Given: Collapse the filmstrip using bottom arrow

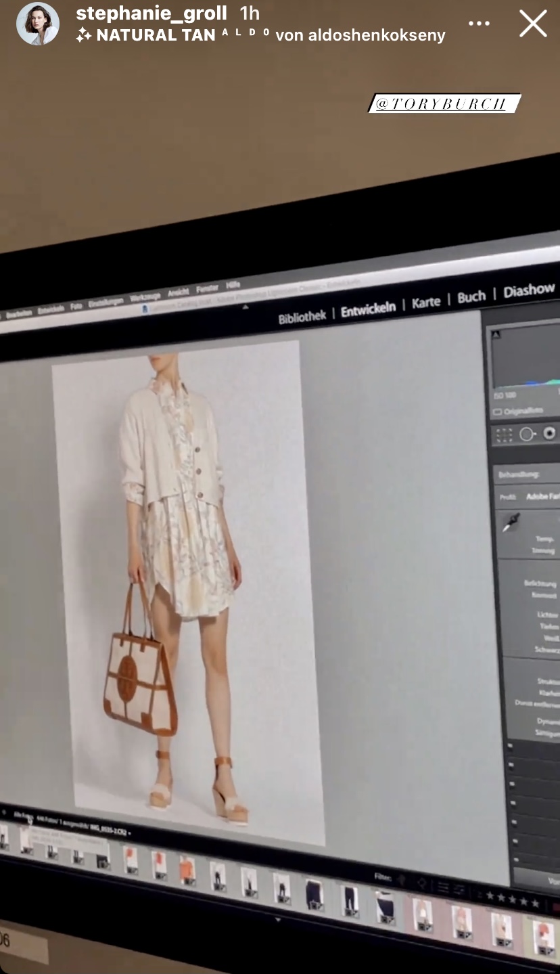Looking at the screenshot, I should coord(278,920).
